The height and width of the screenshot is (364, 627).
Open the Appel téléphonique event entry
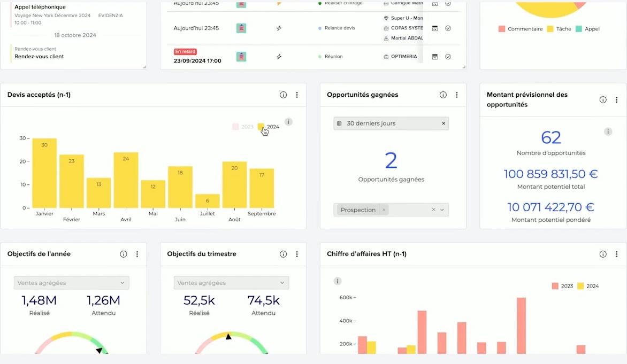coord(40,7)
